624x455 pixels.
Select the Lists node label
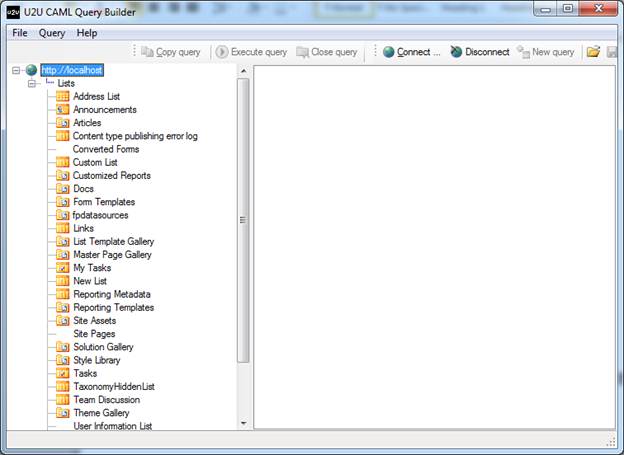point(66,83)
